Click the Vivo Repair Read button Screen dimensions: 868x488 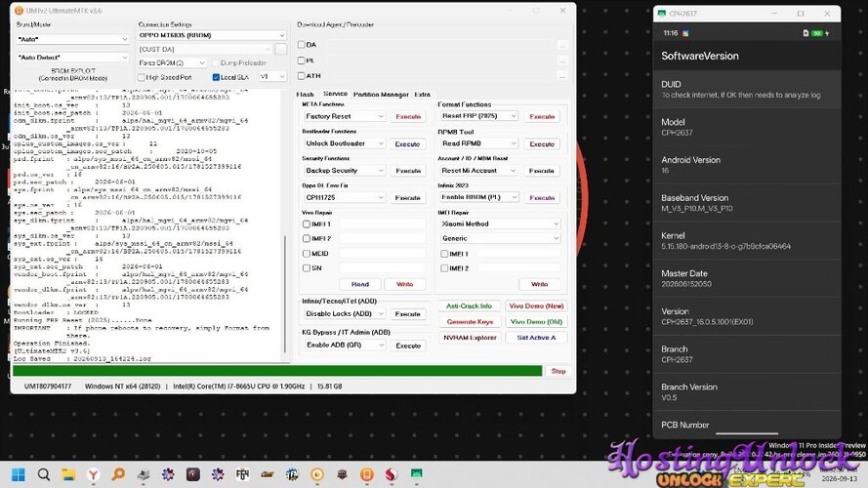(360, 284)
